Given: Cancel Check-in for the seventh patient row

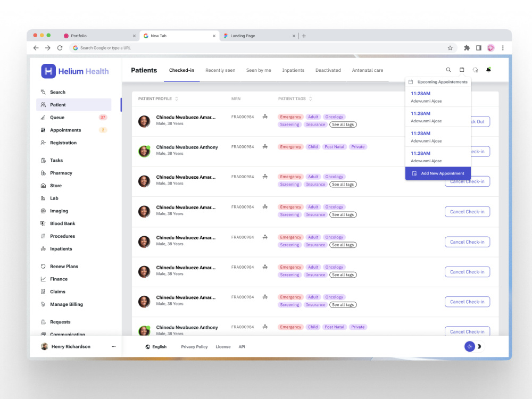Looking at the screenshot, I should 467,302.
